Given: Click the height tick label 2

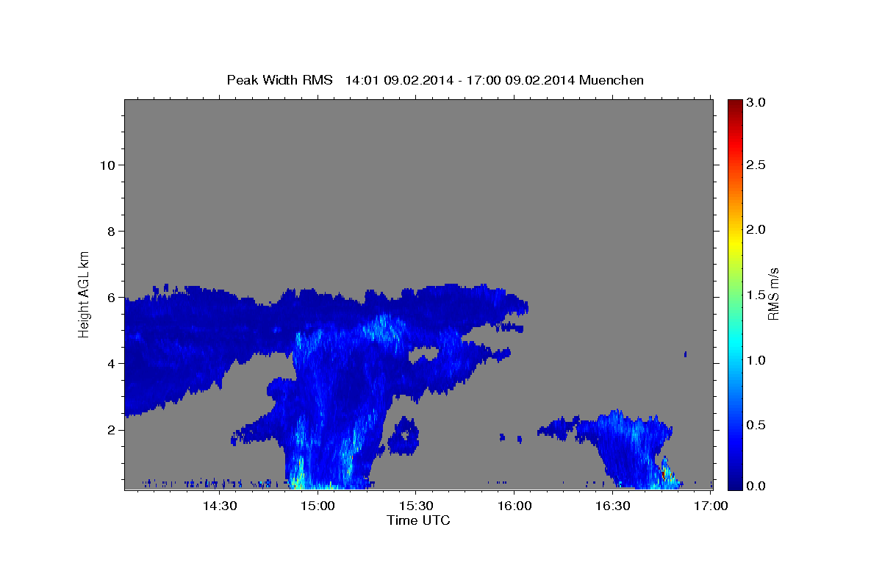Looking at the screenshot, I should [x=112, y=429].
